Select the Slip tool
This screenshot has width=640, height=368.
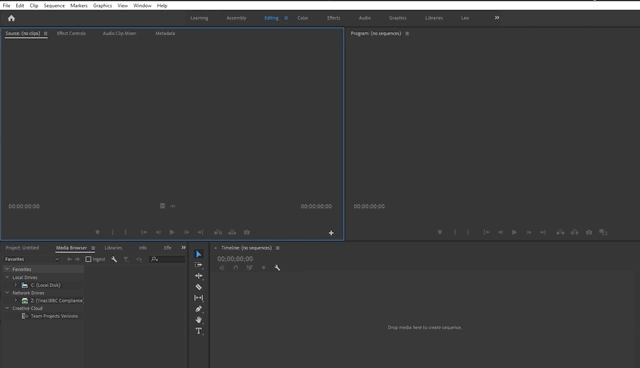coord(198,298)
